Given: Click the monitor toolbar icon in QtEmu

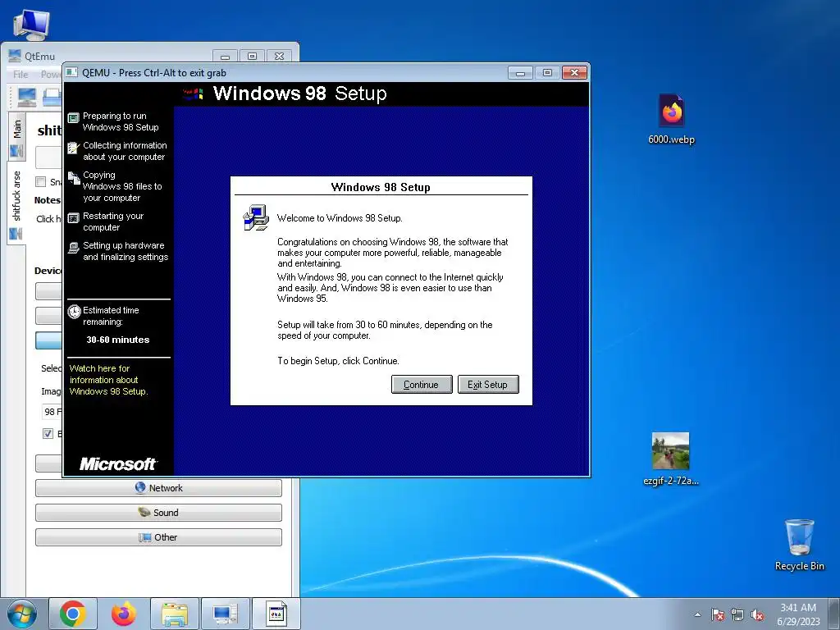Looking at the screenshot, I should click(x=27, y=97).
